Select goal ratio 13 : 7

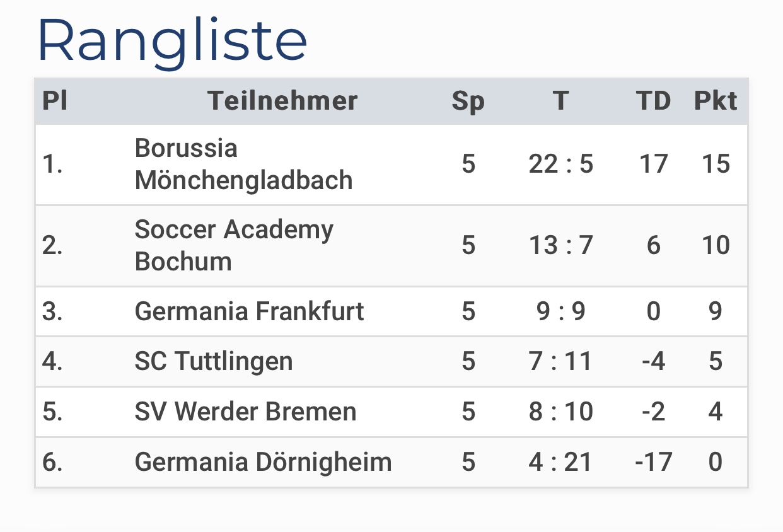(x=561, y=246)
